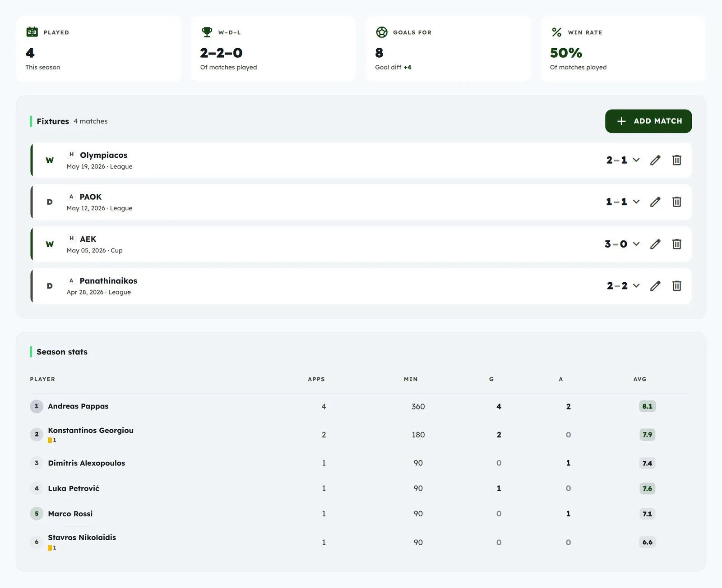Click the 180 minutes value
The height and width of the screenshot is (588, 722).
coord(418,435)
